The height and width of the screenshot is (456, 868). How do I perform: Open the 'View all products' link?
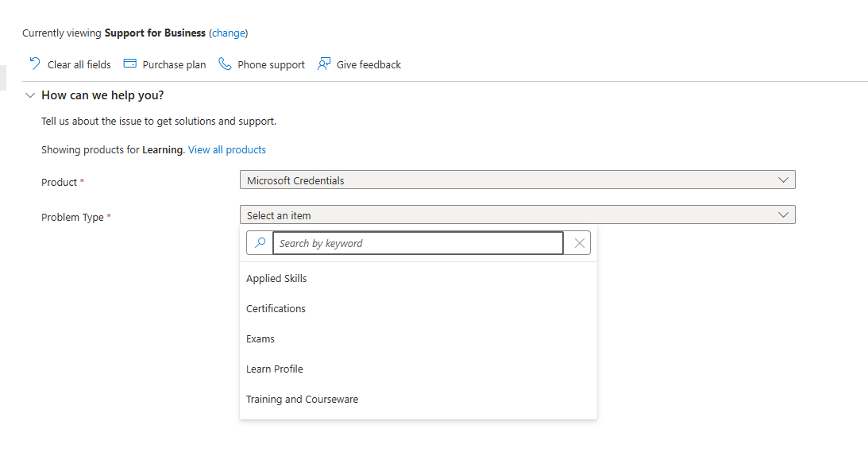[227, 149]
